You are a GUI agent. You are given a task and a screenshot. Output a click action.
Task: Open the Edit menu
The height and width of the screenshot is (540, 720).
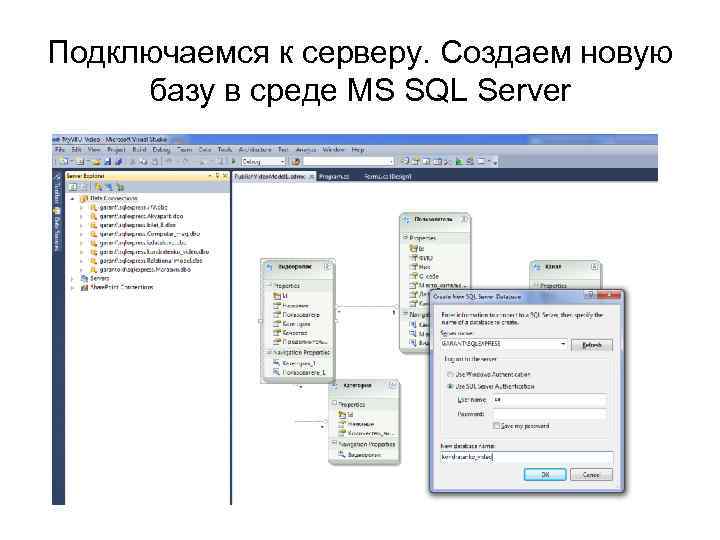pyautogui.click(x=76, y=150)
